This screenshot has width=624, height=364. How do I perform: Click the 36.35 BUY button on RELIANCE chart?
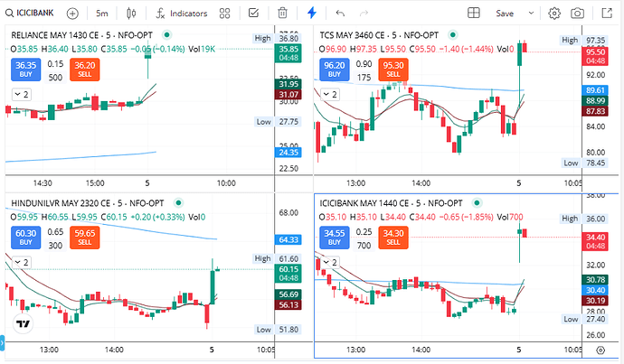25,69
